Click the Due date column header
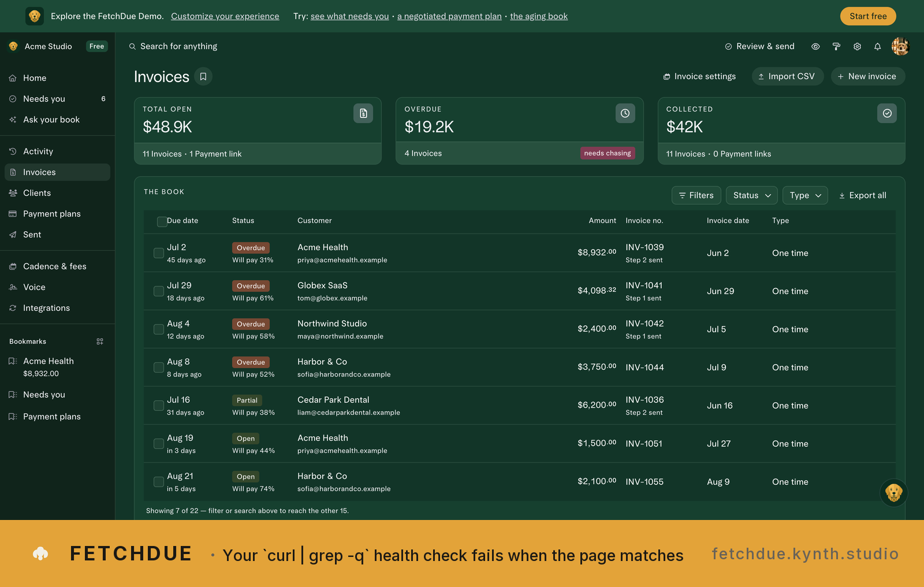The image size is (924, 587). tap(182, 221)
